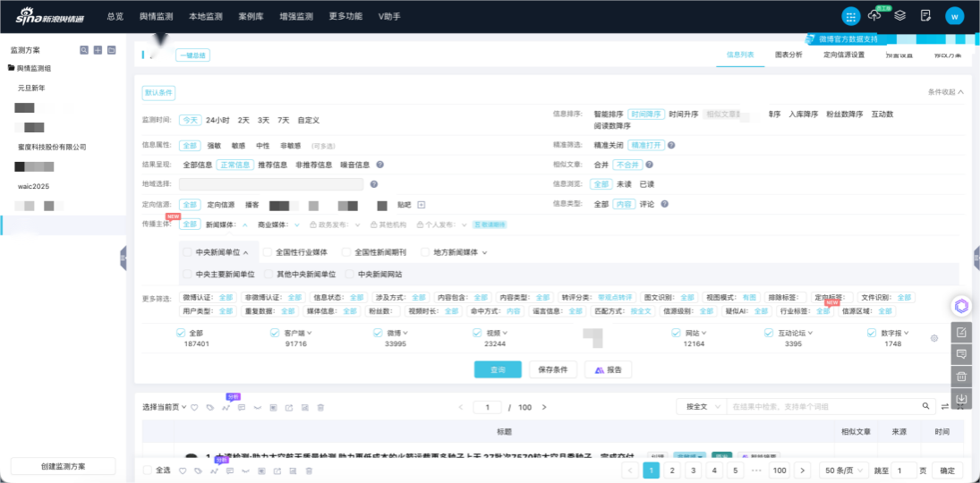
Task: Click the 查询 button
Action: coord(498,369)
